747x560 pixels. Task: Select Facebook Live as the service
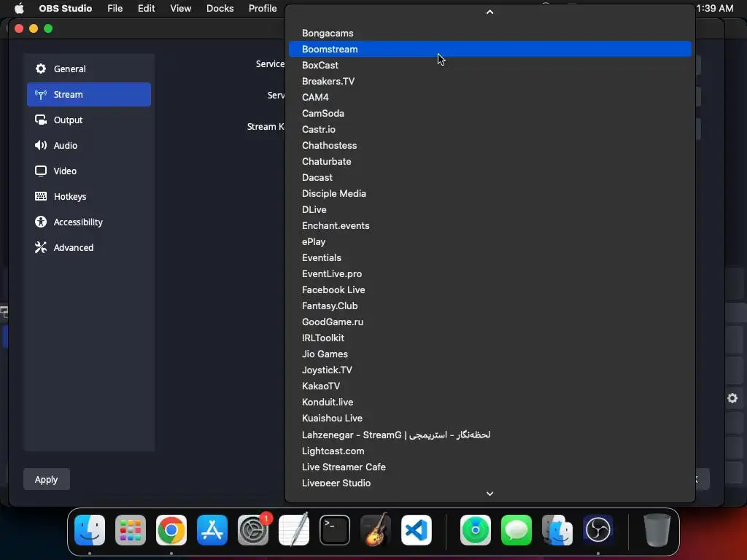pos(490,289)
